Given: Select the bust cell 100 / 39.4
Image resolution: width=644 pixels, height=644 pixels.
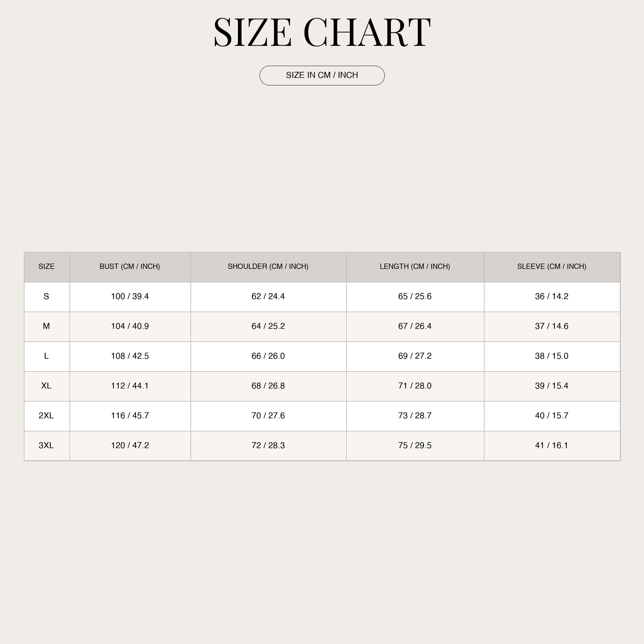Looking at the screenshot, I should (x=130, y=297).
